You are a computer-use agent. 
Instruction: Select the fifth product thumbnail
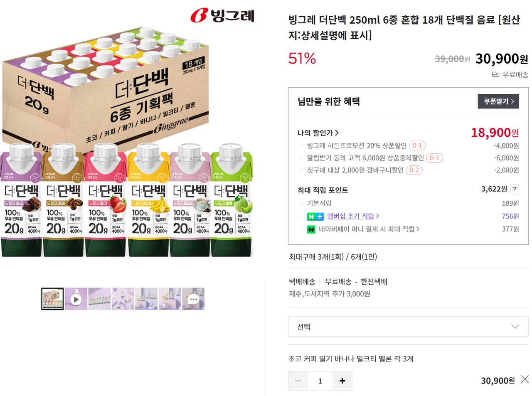click(x=146, y=299)
